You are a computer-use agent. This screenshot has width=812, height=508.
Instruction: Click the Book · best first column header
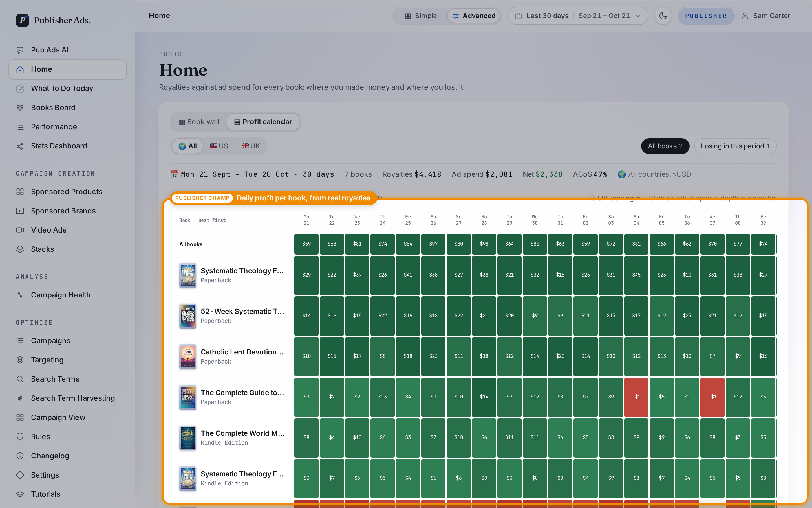coord(202,220)
